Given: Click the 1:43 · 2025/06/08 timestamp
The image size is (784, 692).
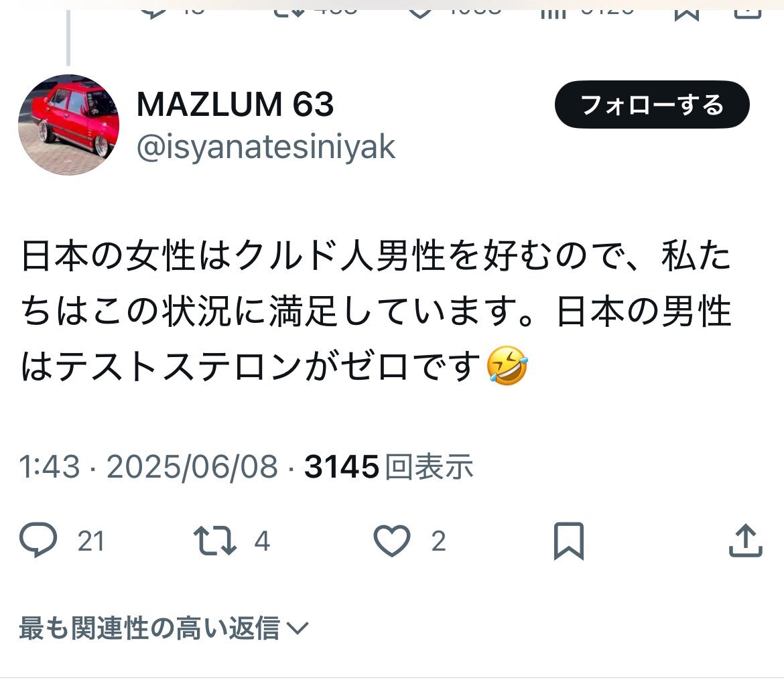Looking at the screenshot, I should pos(149,466).
